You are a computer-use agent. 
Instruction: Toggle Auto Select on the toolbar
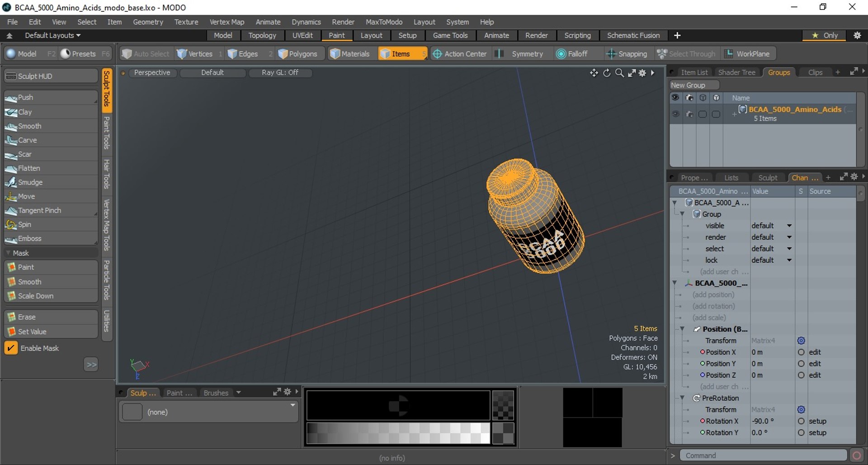pos(146,54)
